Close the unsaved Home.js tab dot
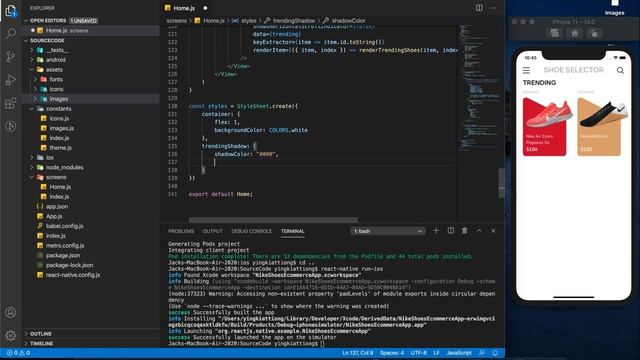This screenshot has height=360, width=640. pos(205,8)
